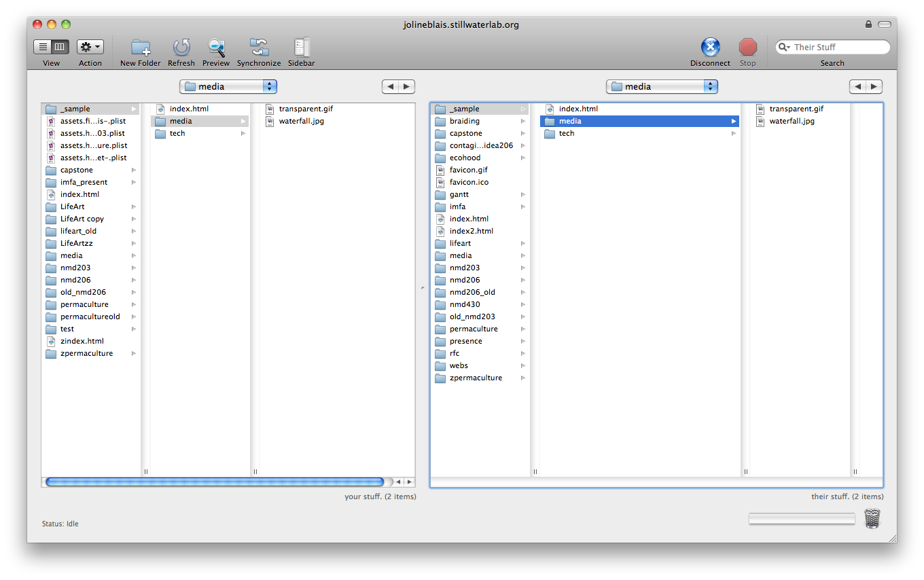The width and height of the screenshot is (924, 580).
Task: Click the Synchronize icon
Action: [259, 48]
